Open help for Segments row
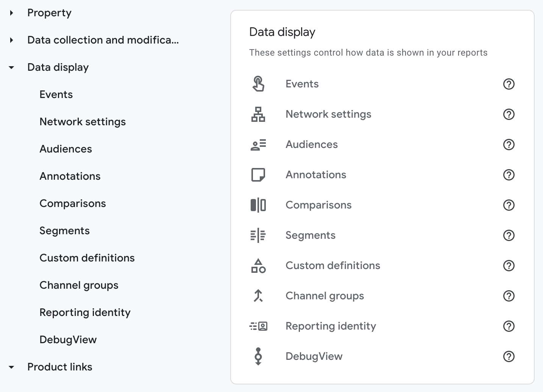Viewport: 543px width, 392px height. pos(509,235)
